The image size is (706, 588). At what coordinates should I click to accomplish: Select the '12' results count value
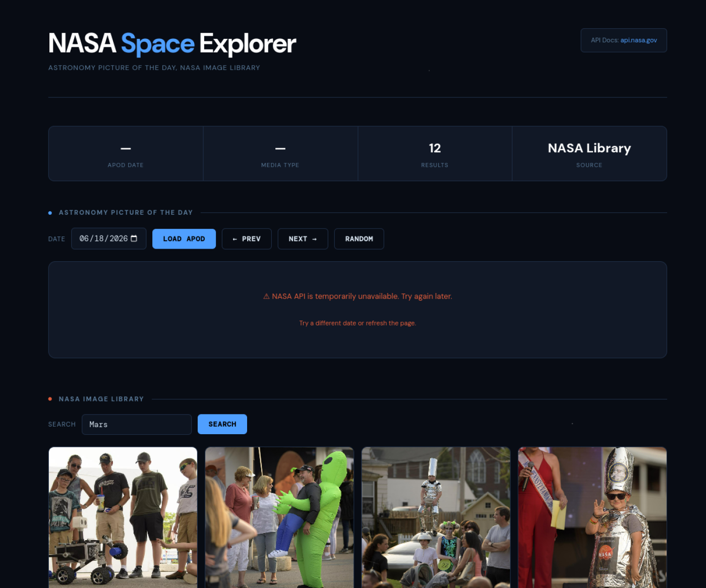(x=435, y=148)
